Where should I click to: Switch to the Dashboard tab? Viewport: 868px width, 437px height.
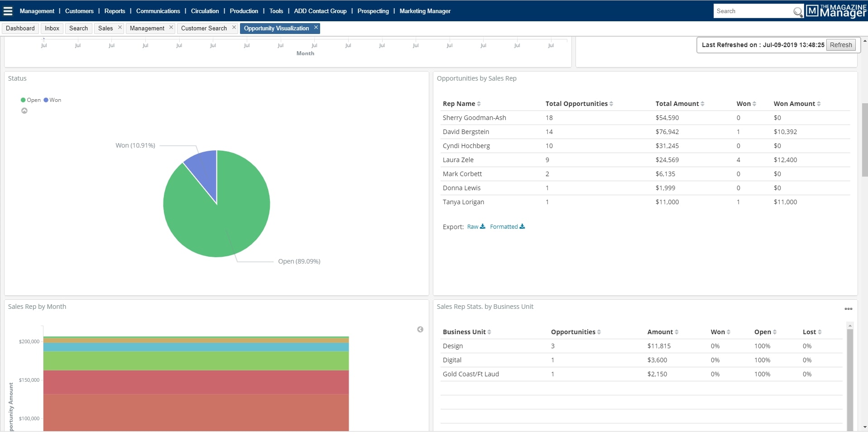click(x=20, y=28)
